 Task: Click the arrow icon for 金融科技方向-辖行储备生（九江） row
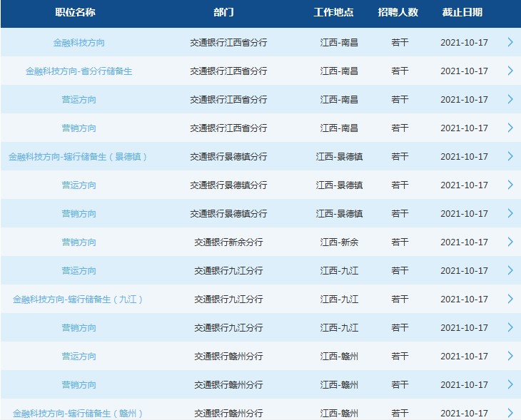point(510,299)
